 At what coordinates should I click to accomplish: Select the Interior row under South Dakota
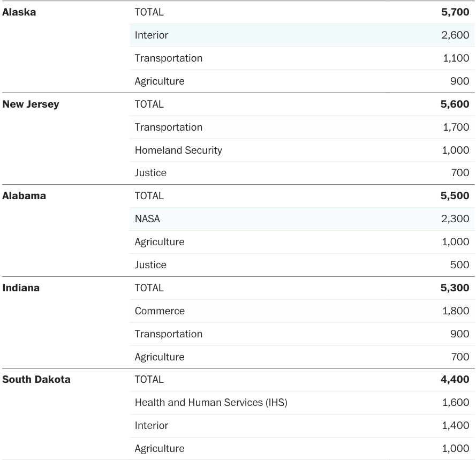click(152, 426)
